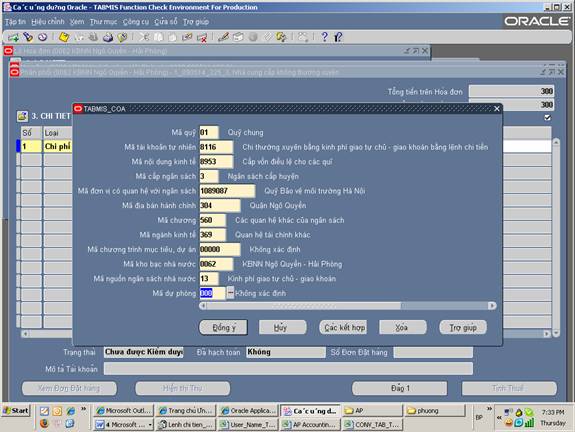575x432 pixels.
Task: Click the field containing 1089087
Action: pos(227,191)
